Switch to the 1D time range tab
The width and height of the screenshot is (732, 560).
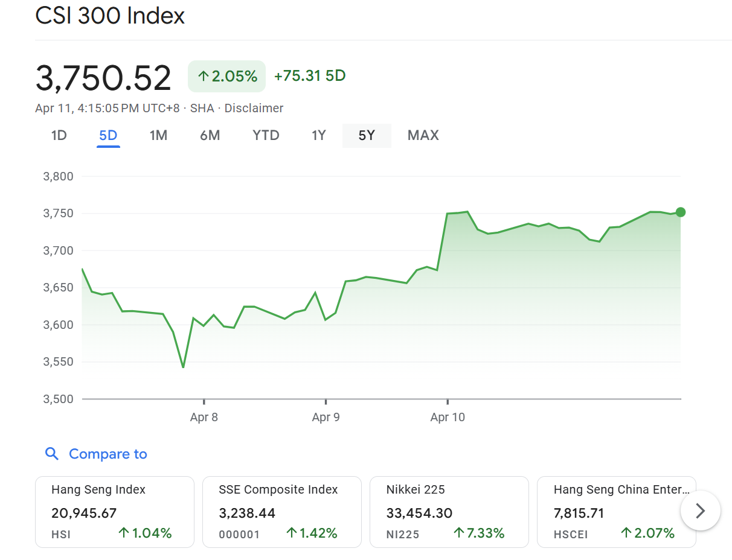[59, 135]
